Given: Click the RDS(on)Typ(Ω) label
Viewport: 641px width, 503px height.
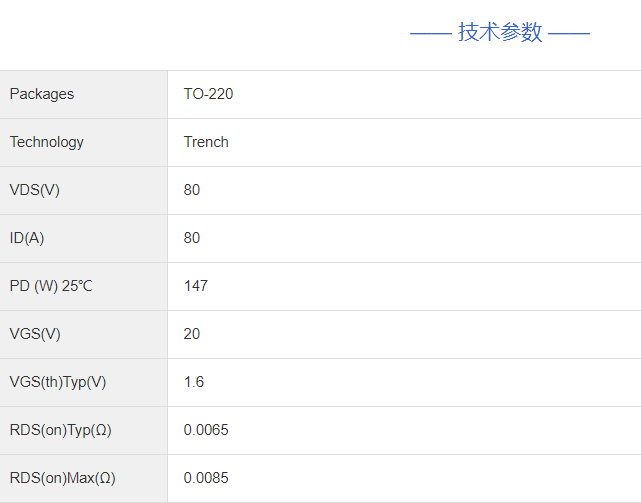Looking at the screenshot, I should click(x=60, y=430).
